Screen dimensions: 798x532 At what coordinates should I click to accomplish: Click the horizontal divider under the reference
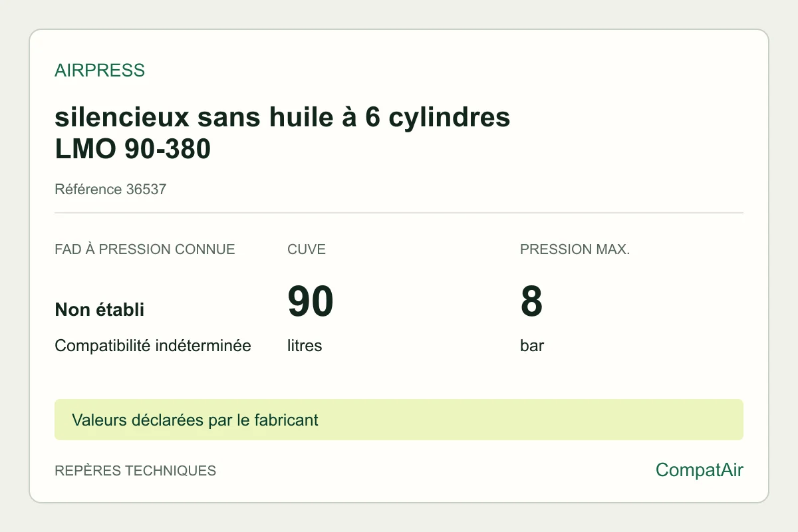pyautogui.click(x=399, y=213)
